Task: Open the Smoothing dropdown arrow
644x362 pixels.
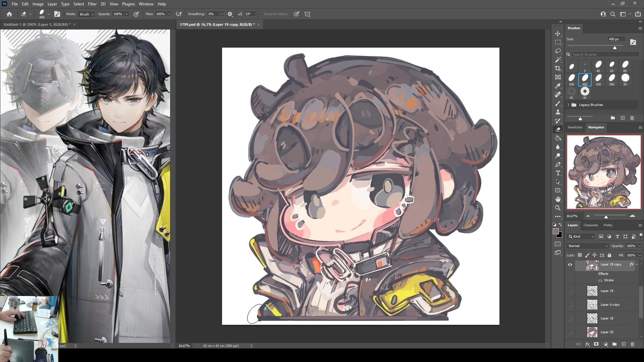Action: click(221, 14)
